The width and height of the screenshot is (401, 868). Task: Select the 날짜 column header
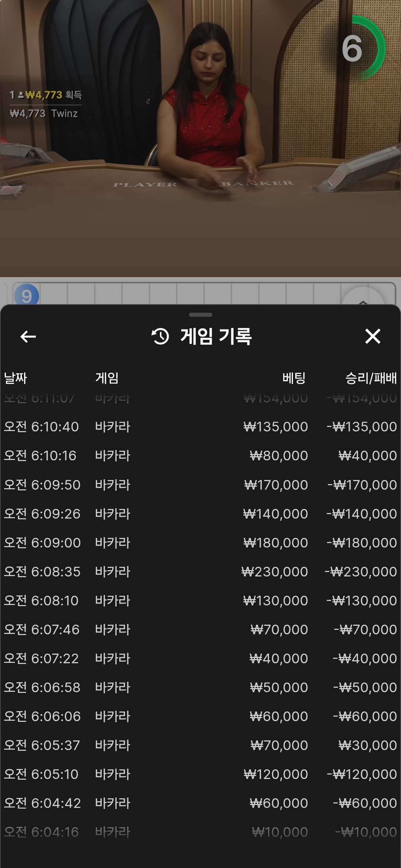point(16,378)
